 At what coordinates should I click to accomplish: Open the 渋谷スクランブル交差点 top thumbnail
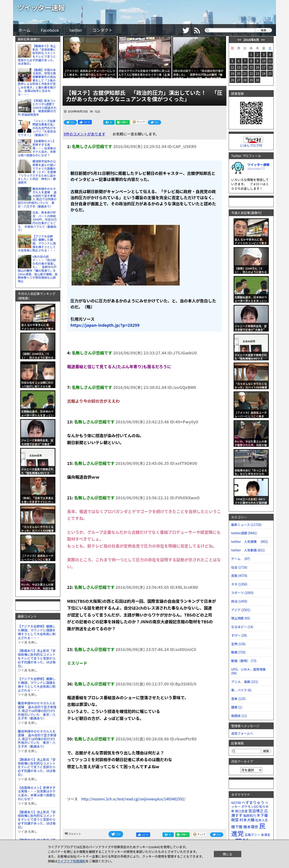point(144,57)
